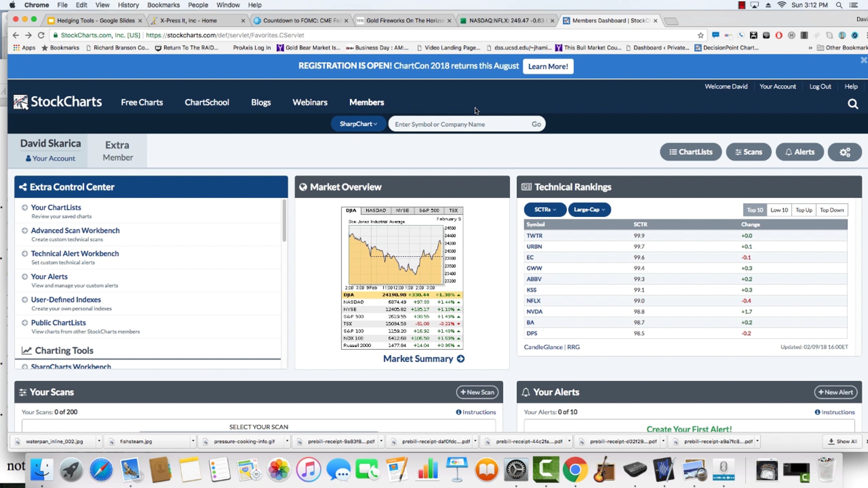Viewport: 868px width, 488px height.
Task: Click Show All downloads
Action: 843,441
